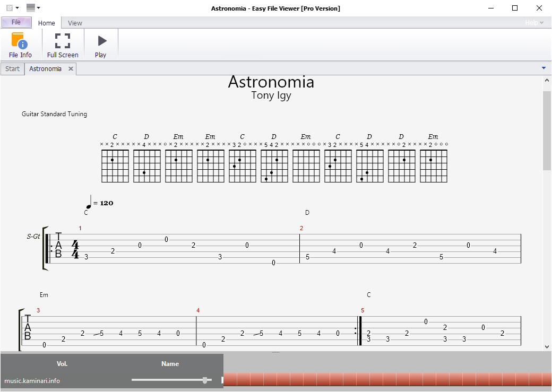Click the Astronomia song title in score
This screenshot has width=552, height=392.
pyautogui.click(x=271, y=82)
